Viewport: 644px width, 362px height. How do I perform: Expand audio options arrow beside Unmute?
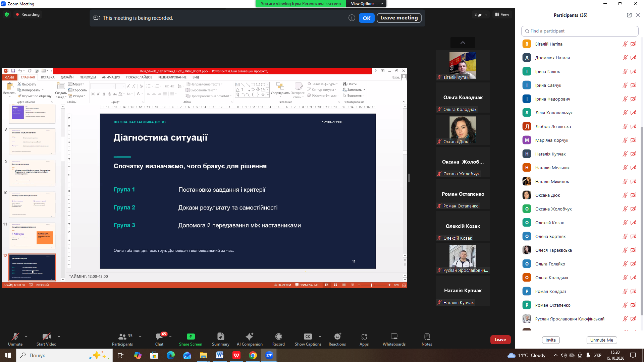pyautogui.click(x=26, y=337)
